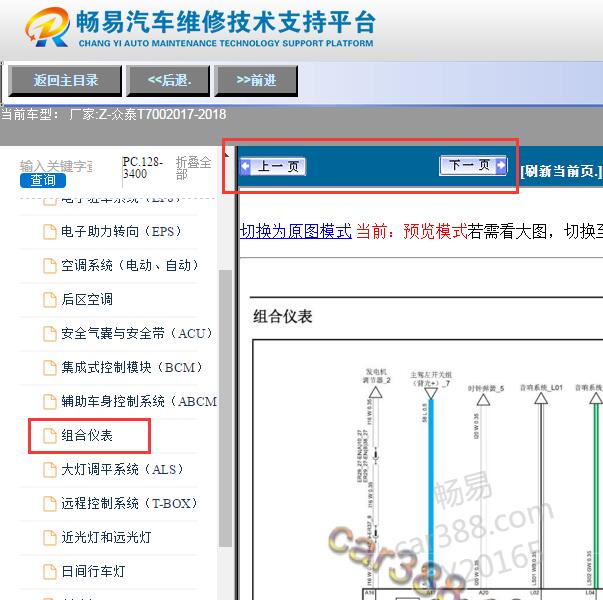Open 安全气囊与安全带（ACU） item

pyautogui.click(x=137, y=333)
